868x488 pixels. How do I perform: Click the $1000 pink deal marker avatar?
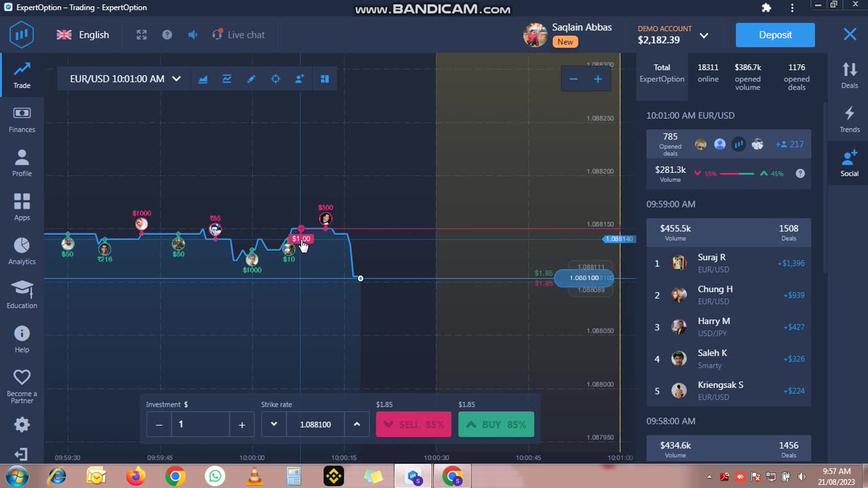[x=141, y=224]
